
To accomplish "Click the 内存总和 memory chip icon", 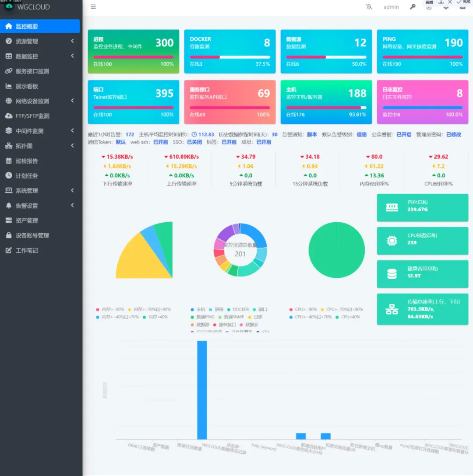I will (x=392, y=207).
